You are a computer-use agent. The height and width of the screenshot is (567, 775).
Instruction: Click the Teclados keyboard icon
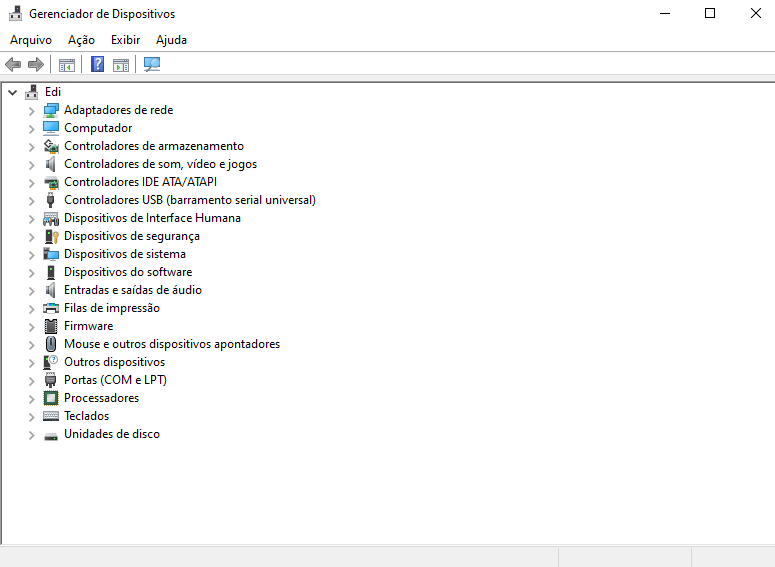point(51,416)
